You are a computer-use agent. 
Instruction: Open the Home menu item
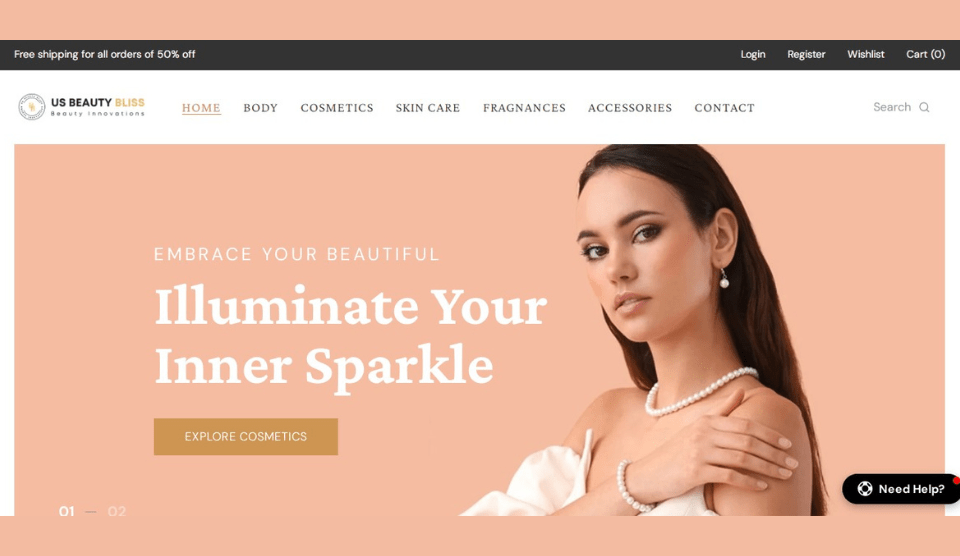point(201,108)
